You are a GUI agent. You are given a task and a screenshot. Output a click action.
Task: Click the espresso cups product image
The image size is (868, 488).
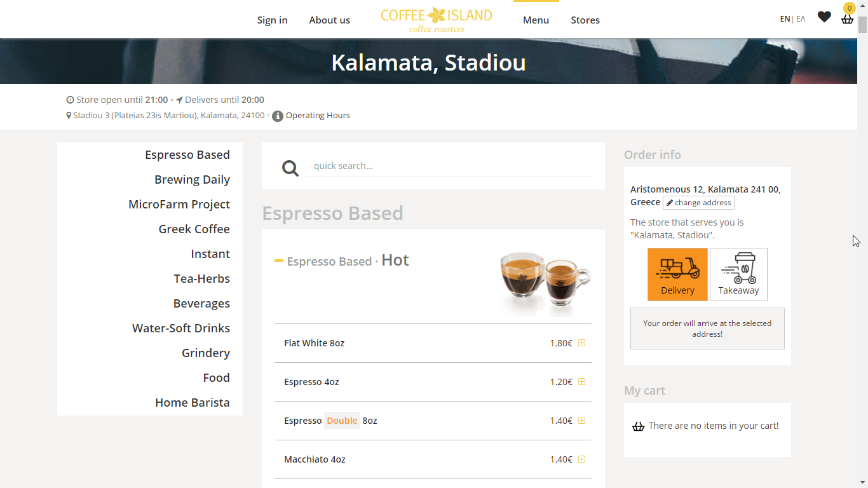pos(545,283)
